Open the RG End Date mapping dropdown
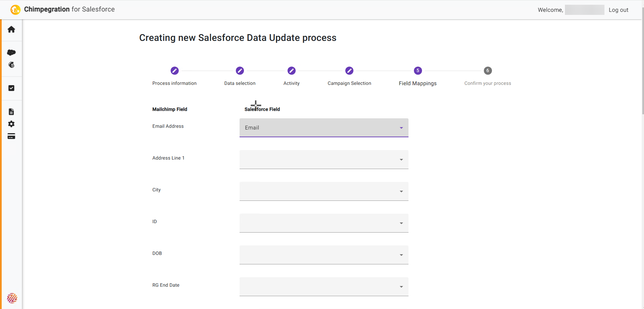 [x=324, y=287]
